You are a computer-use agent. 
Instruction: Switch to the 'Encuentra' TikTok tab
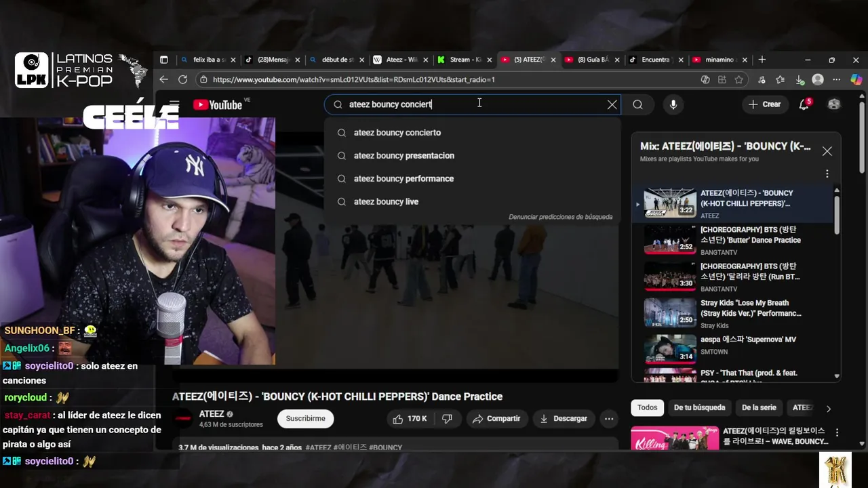655,60
